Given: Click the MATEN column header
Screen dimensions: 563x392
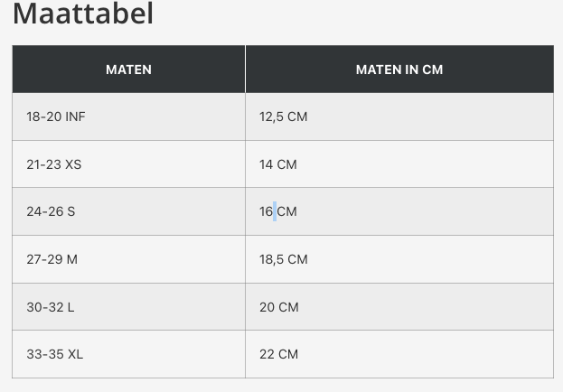Looking at the screenshot, I should 128,70.
